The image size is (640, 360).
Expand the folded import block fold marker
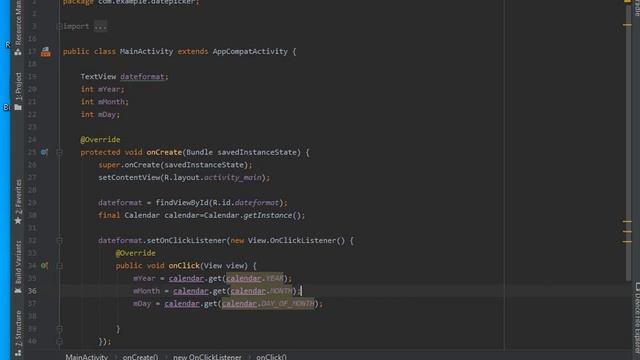click(59, 27)
